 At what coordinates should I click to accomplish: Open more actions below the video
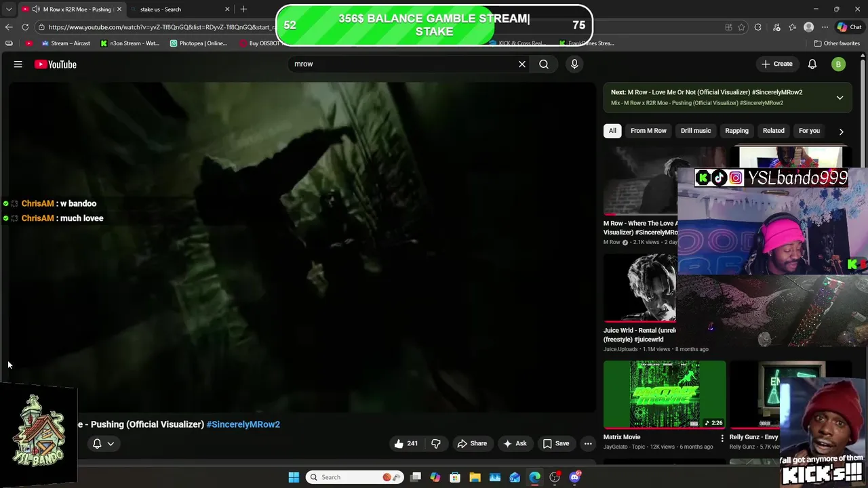[x=588, y=443]
